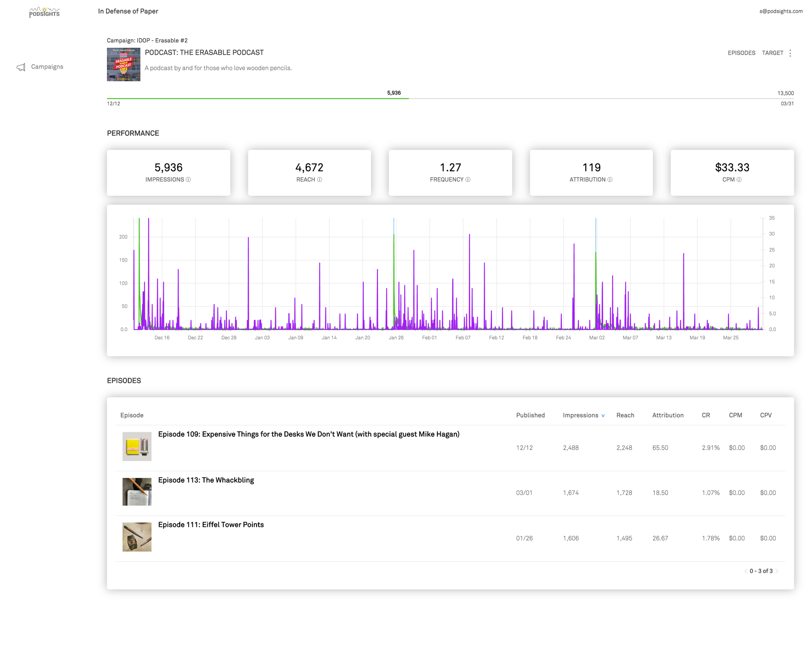
Task: Click the Frequency info icon
Action: 467,179
